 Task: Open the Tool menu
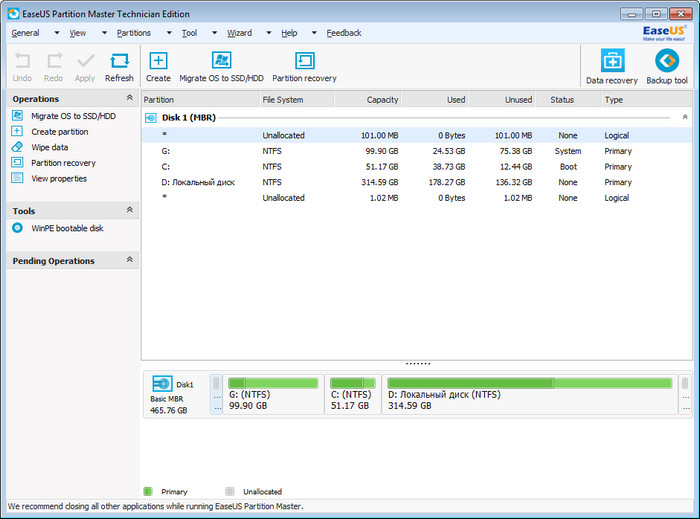(x=189, y=33)
